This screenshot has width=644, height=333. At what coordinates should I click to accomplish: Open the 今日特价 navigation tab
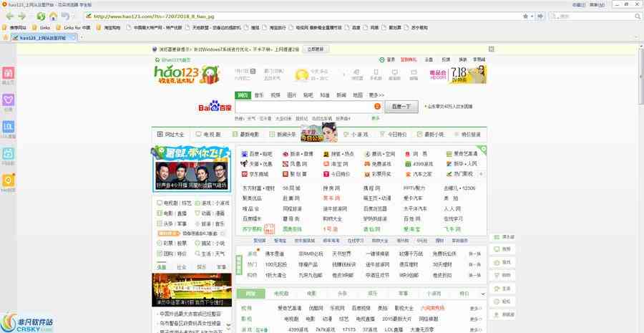point(393,135)
